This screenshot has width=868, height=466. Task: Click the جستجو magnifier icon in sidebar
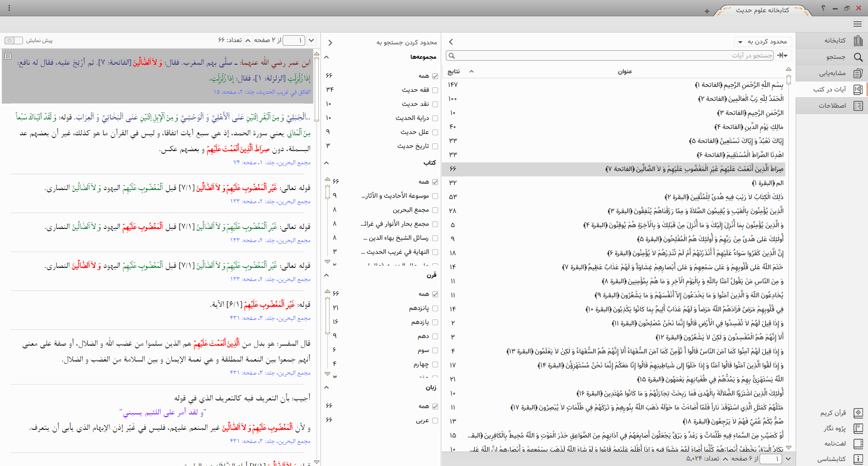[858, 57]
